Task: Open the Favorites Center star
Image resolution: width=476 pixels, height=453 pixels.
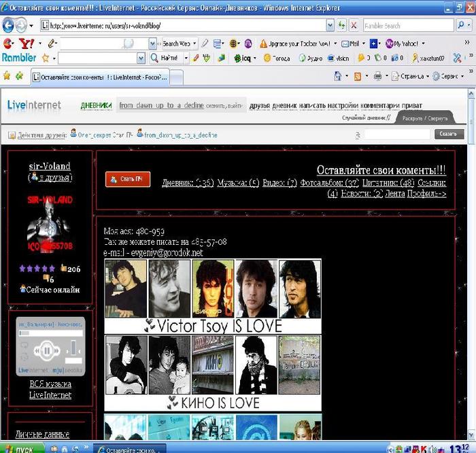Action: pos(7,76)
